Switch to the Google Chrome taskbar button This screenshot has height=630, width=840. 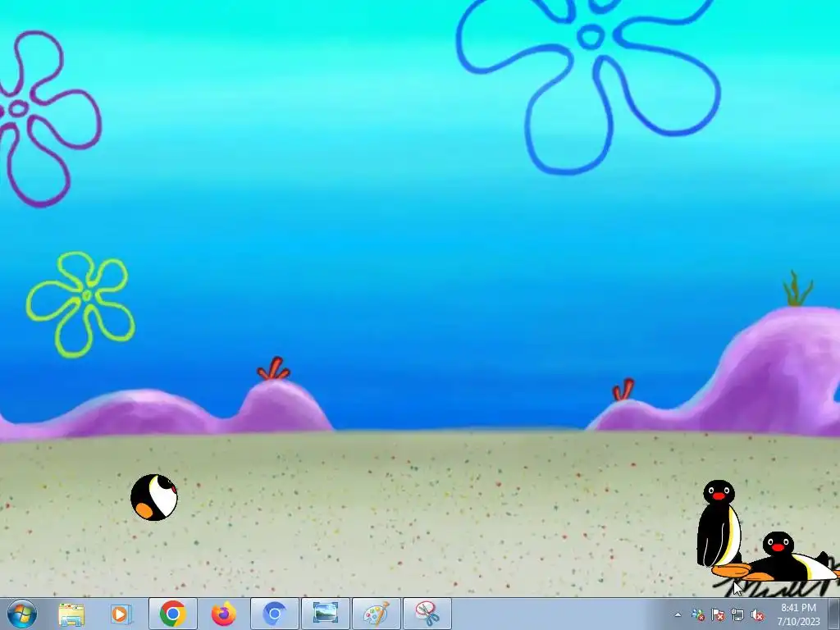pyautogui.click(x=172, y=614)
